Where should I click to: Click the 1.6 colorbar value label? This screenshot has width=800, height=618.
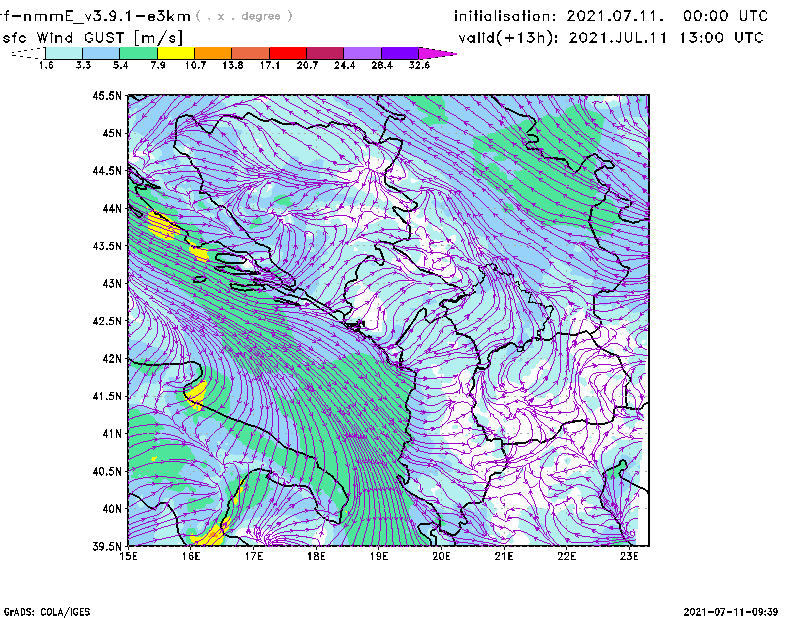[46, 65]
